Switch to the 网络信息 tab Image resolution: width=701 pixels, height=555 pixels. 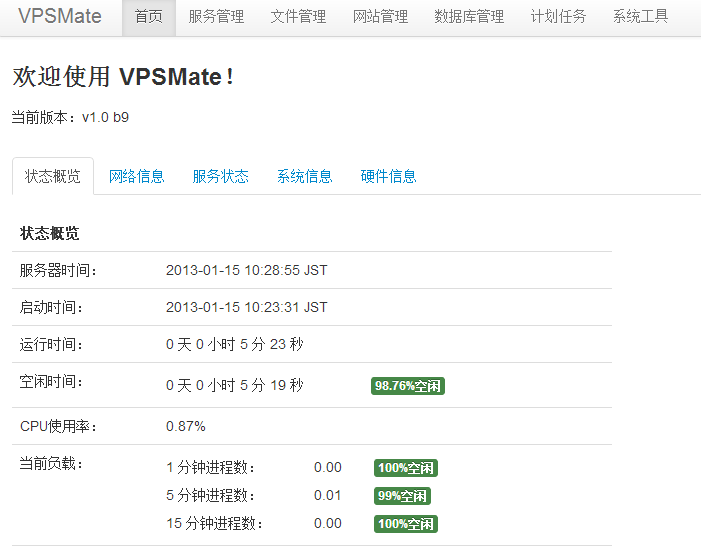137,176
